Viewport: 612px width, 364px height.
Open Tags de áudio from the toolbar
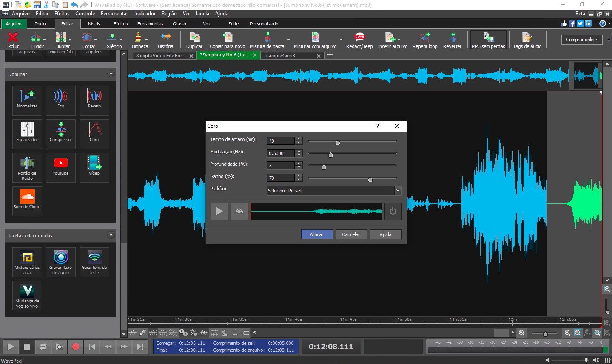(527, 40)
